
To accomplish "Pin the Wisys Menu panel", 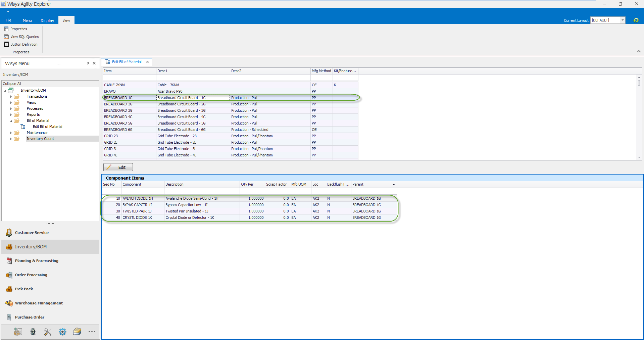I will pos(88,63).
